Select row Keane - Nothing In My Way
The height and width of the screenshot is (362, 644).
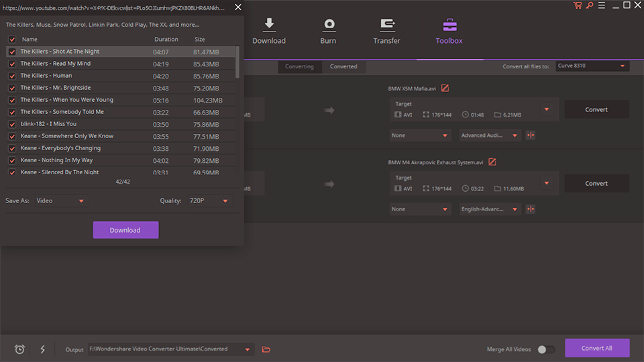(121, 160)
